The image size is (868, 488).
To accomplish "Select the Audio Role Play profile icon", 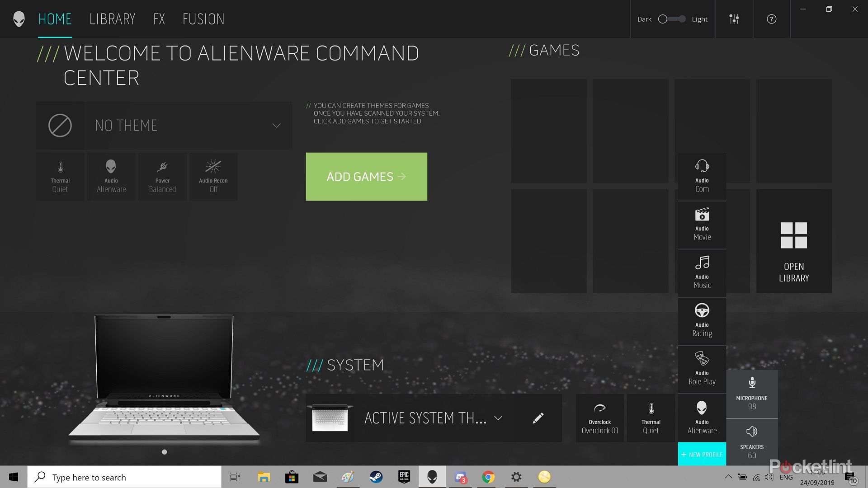I will pyautogui.click(x=702, y=369).
